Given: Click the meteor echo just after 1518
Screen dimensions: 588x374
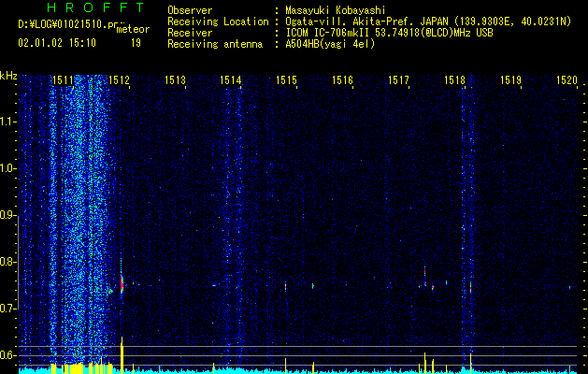Looking at the screenshot, I should point(470,287).
